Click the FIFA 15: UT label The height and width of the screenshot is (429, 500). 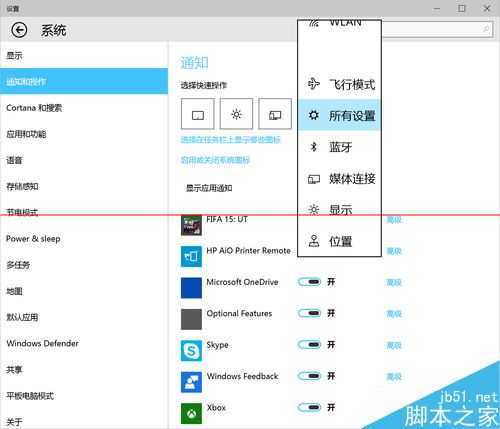click(227, 219)
